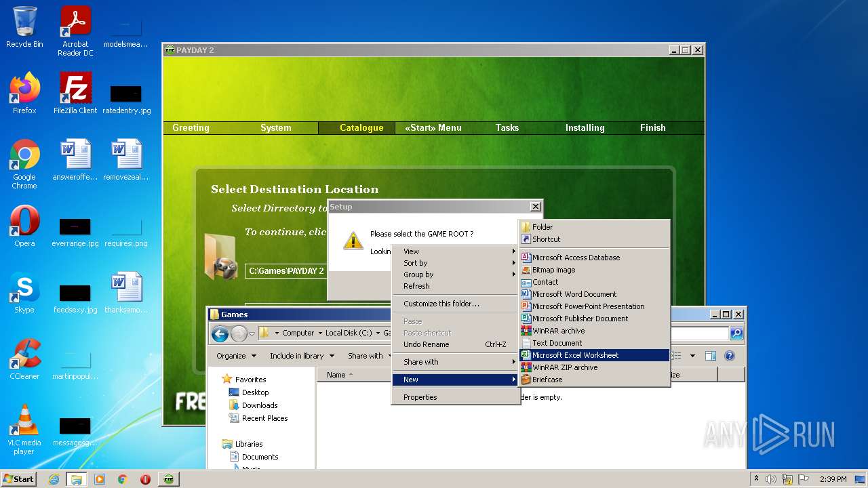Launch Google Chrome desktop shortcut
Viewport: 868px width, 488px height.
click(x=24, y=164)
